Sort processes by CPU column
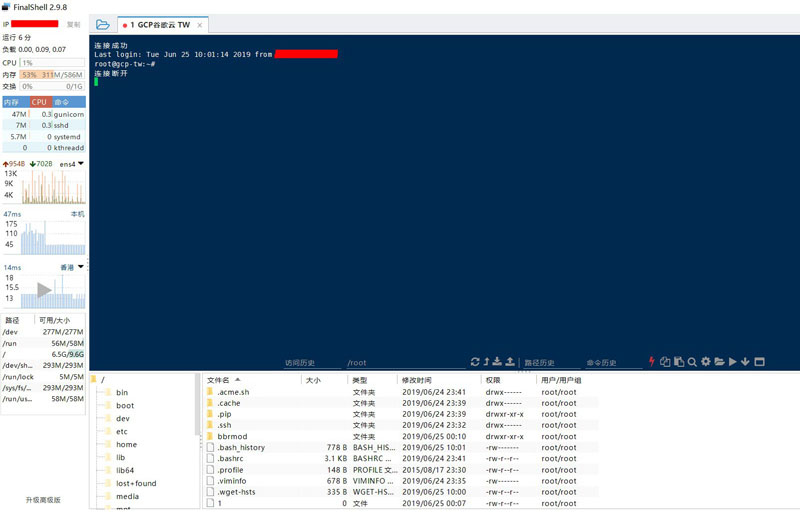 click(x=40, y=102)
